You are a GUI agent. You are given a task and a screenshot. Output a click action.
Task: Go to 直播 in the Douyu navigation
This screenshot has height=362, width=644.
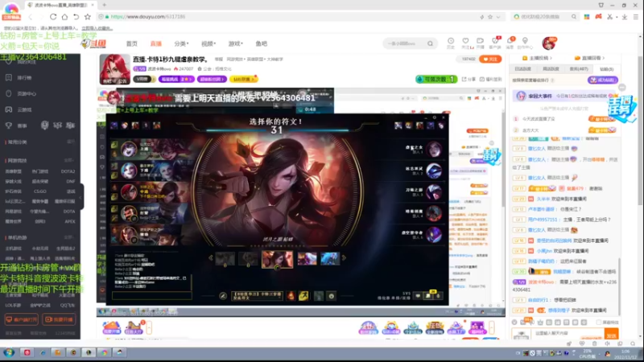(x=155, y=43)
